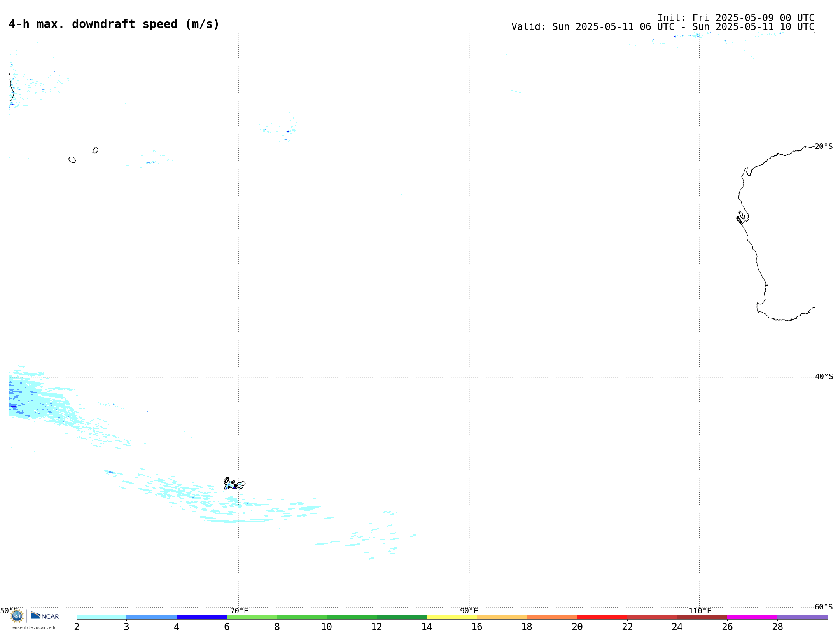840x632 pixels.
Task: Select the light cyan 2-3 colorbar swatch
Action: pyautogui.click(x=101, y=617)
